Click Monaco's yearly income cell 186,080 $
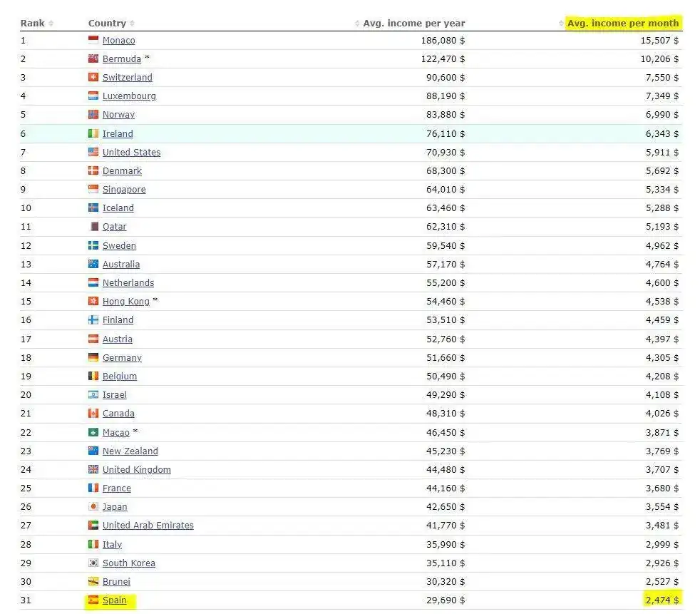700x614 pixels. click(x=443, y=41)
